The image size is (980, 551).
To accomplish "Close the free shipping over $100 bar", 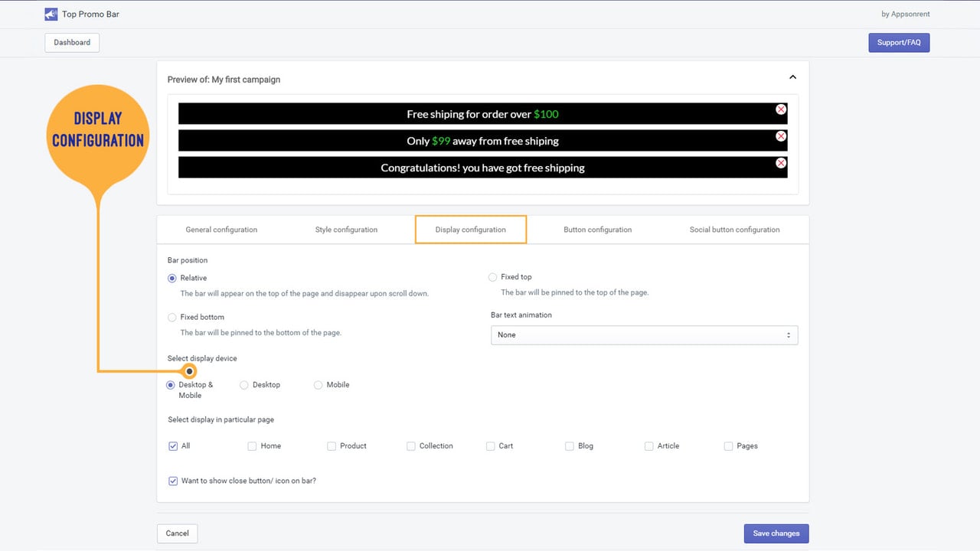I will (x=781, y=109).
